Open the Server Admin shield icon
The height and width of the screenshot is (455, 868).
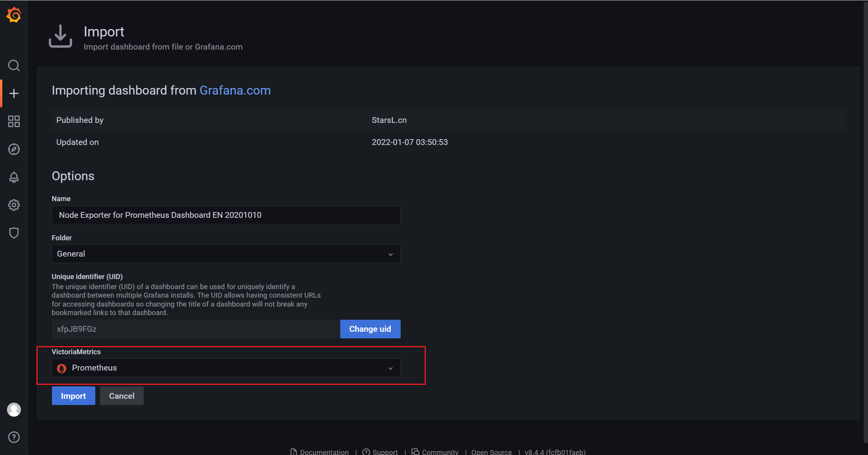click(14, 233)
